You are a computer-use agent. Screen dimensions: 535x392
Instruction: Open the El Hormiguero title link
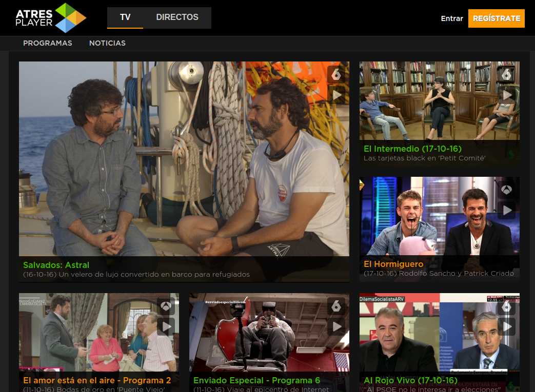tap(393, 264)
